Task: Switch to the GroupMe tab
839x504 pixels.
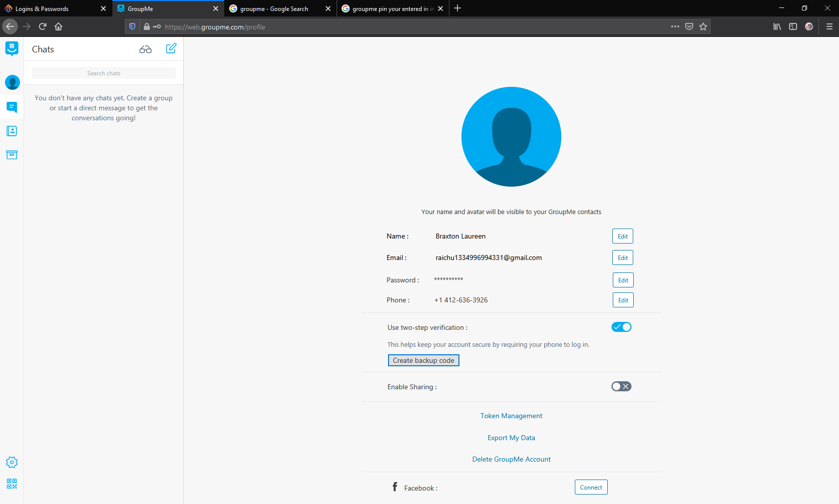Action: coord(168,8)
